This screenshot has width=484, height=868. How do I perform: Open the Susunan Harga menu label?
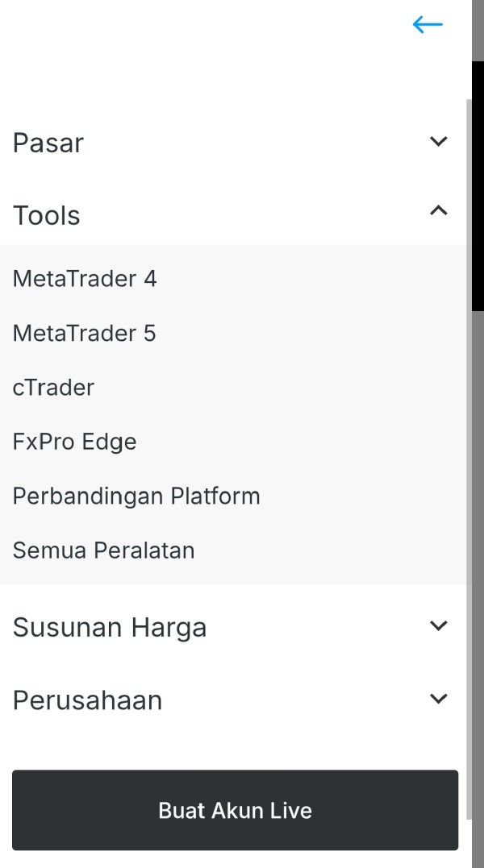click(x=110, y=628)
